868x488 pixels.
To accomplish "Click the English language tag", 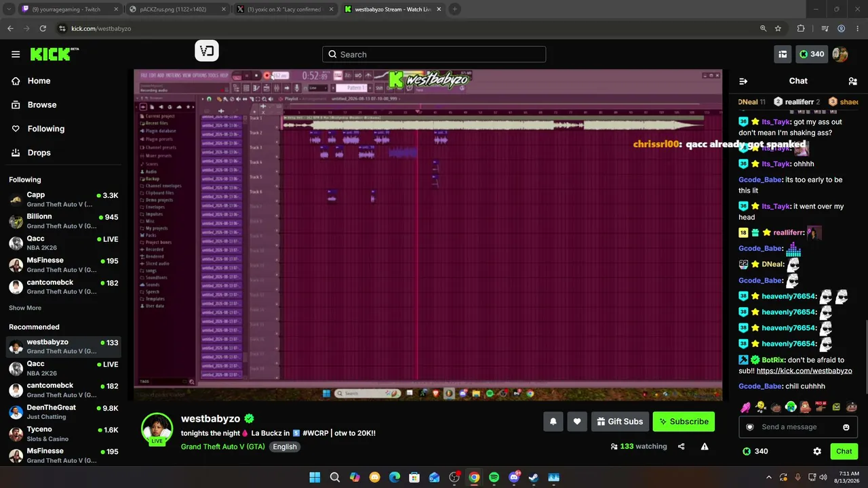I will (285, 447).
